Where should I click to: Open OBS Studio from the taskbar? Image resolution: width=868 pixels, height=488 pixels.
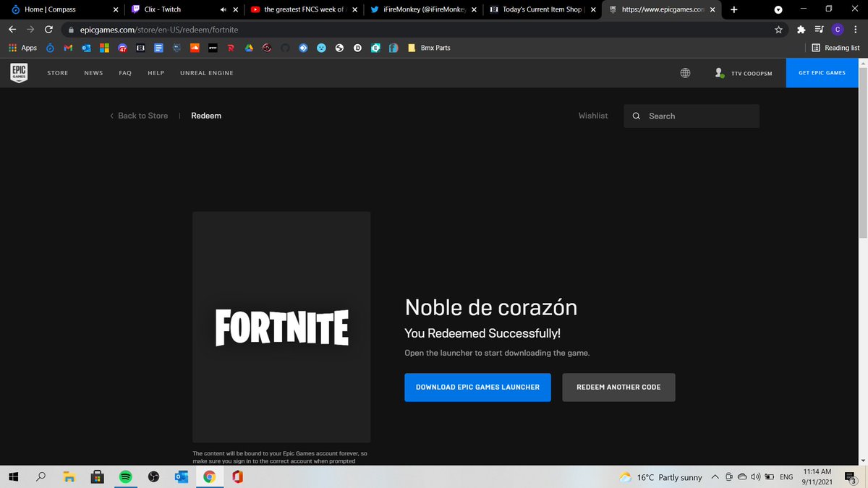153,477
